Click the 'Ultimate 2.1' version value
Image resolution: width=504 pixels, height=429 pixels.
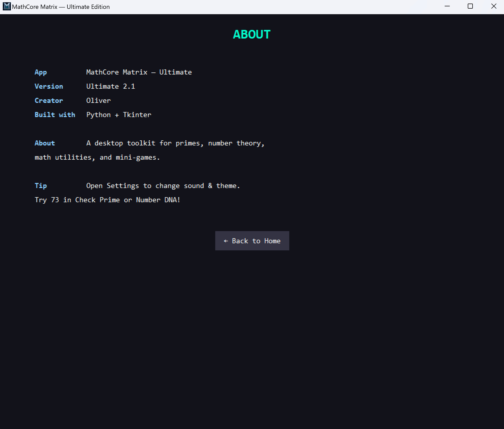(x=111, y=86)
